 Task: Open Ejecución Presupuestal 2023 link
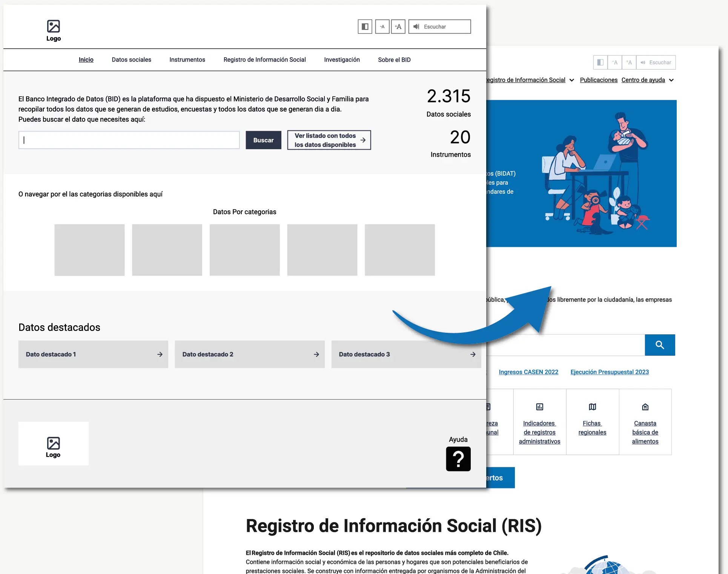coord(610,372)
